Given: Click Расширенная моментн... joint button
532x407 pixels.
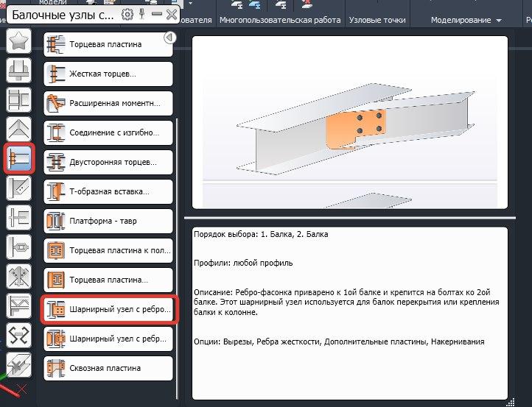Looking at the screenshot, I should click(108, 103).
